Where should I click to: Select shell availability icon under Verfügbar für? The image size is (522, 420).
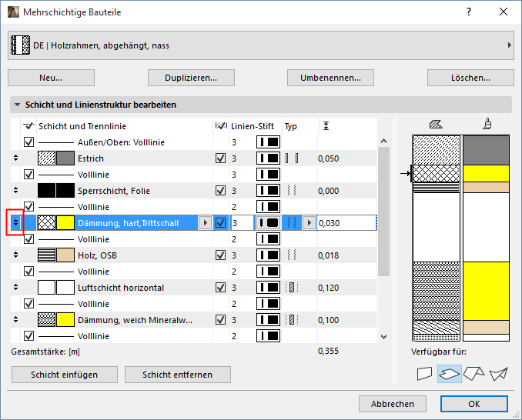(498, 373)
